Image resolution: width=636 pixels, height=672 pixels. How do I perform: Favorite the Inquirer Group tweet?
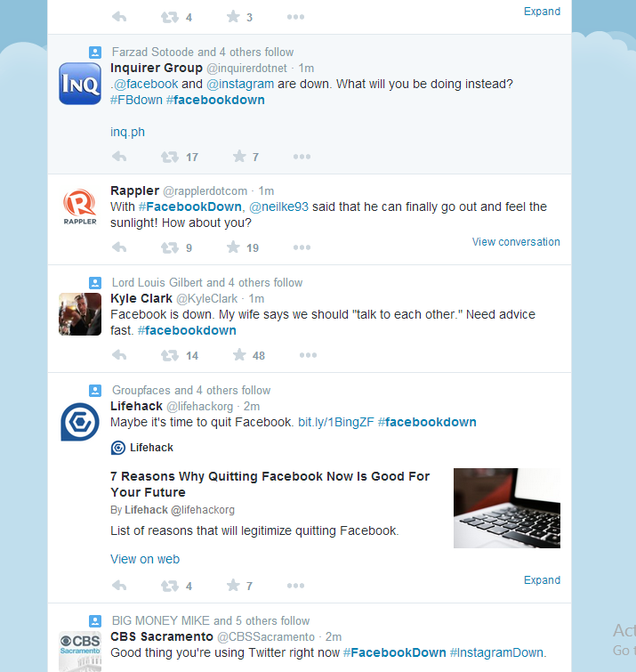(x=239, y=157)
